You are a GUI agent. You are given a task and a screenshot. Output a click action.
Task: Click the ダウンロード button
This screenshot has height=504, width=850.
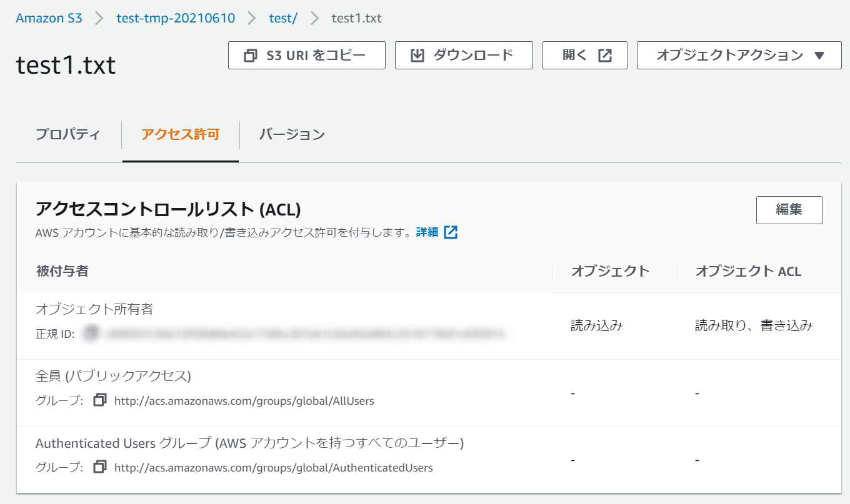[x=464, y=56]
